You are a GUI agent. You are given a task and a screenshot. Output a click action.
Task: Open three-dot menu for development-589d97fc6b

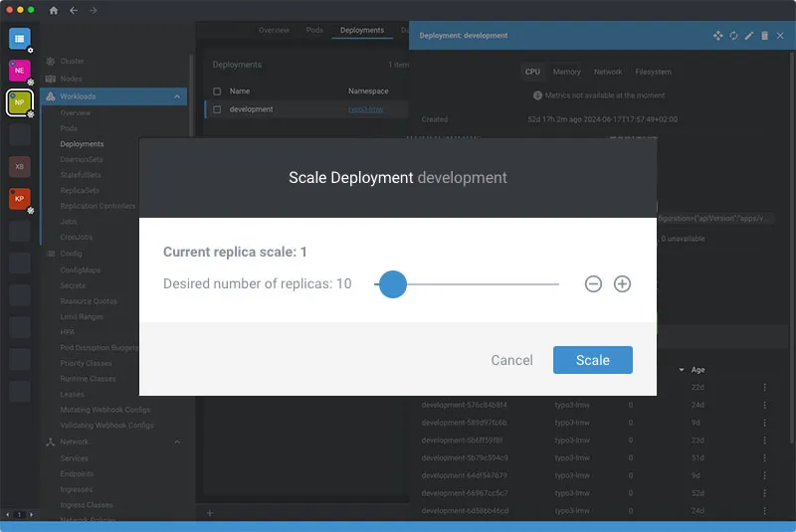point(764,423)
